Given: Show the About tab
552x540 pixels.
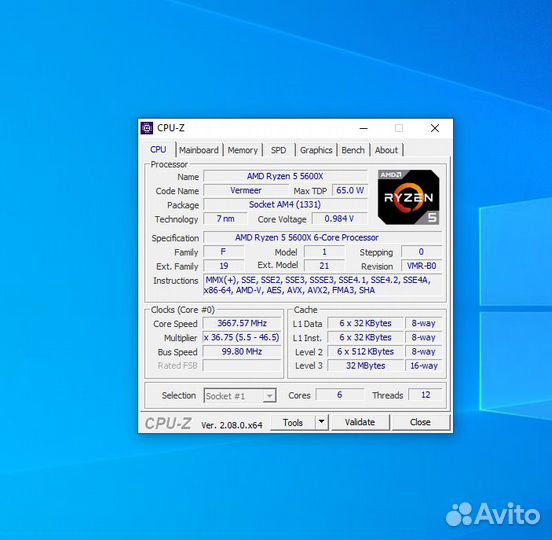Looking at the screenshot, I should (386, 150).
